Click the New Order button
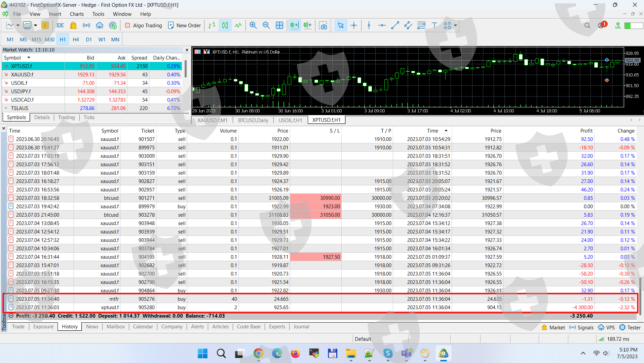Screen dimensions: 644x363 click(184, 26)
